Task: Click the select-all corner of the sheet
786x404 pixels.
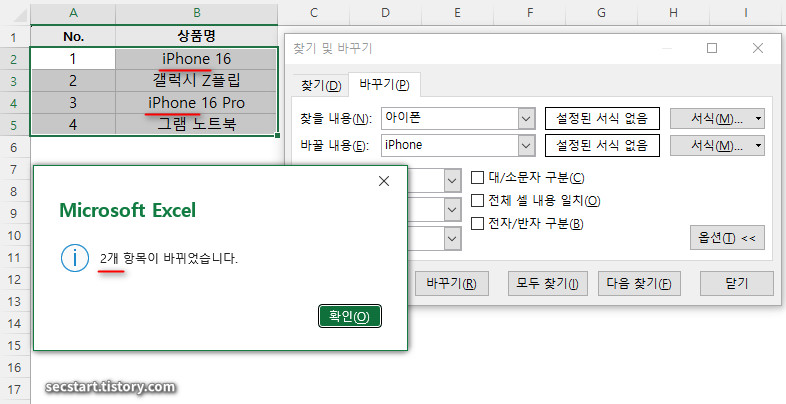Action: tap(15, 13)
